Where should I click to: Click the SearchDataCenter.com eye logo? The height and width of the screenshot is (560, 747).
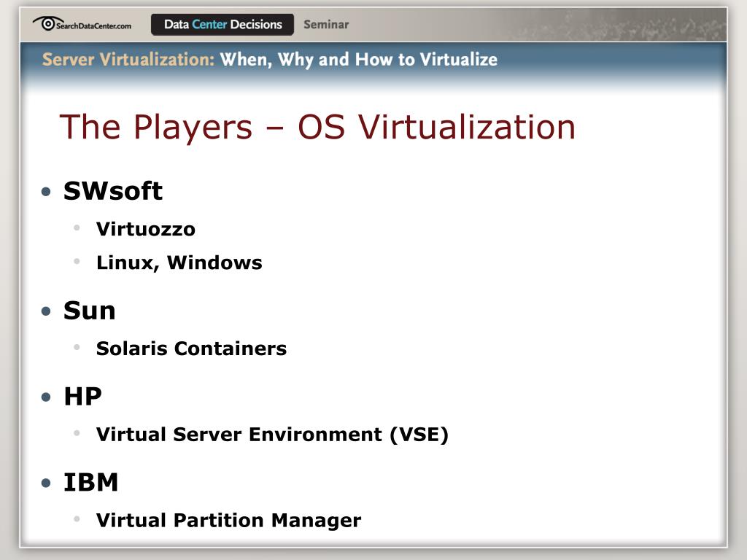(82, 23)
